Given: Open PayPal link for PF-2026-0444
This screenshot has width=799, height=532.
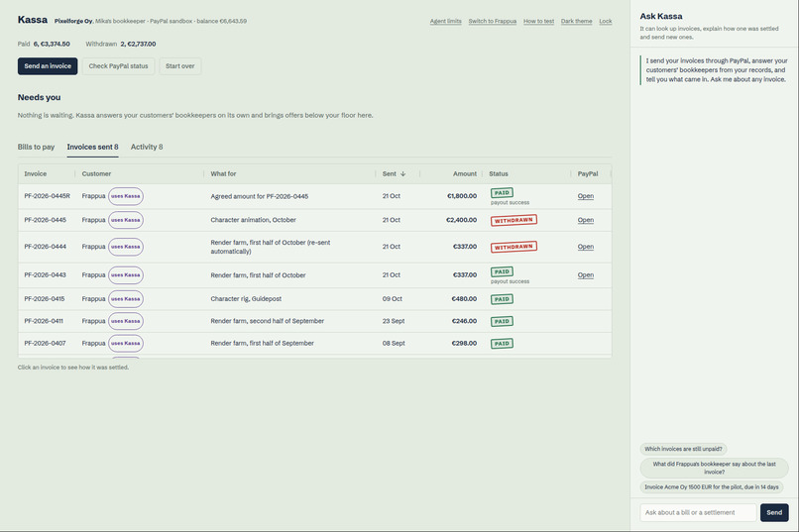Looking at the screenshot, I should point(586,247).
